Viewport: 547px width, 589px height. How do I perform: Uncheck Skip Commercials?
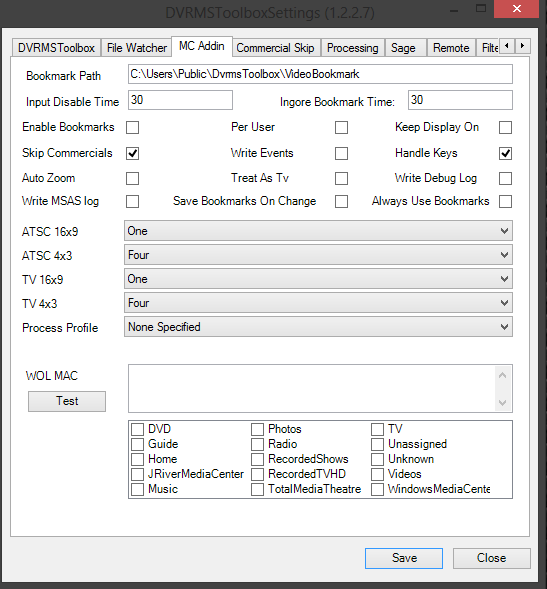click(132, 153)
